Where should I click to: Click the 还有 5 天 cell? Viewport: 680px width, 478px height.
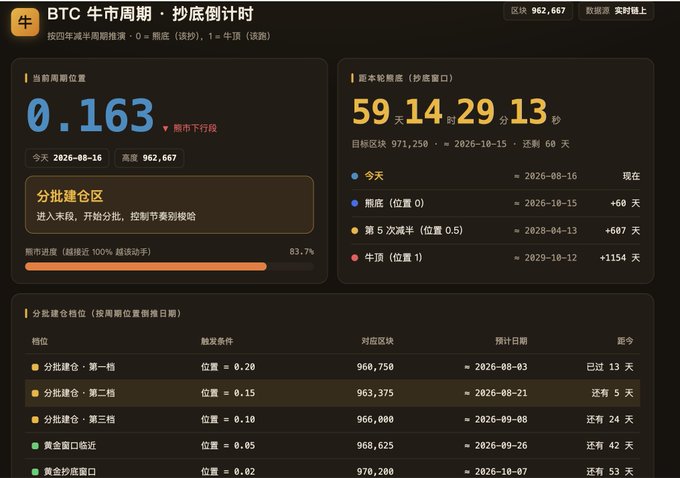[612, 393]
